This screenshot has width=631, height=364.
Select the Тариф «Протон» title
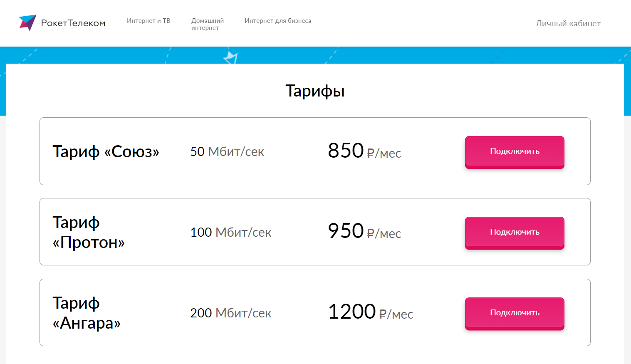(88, 232)
